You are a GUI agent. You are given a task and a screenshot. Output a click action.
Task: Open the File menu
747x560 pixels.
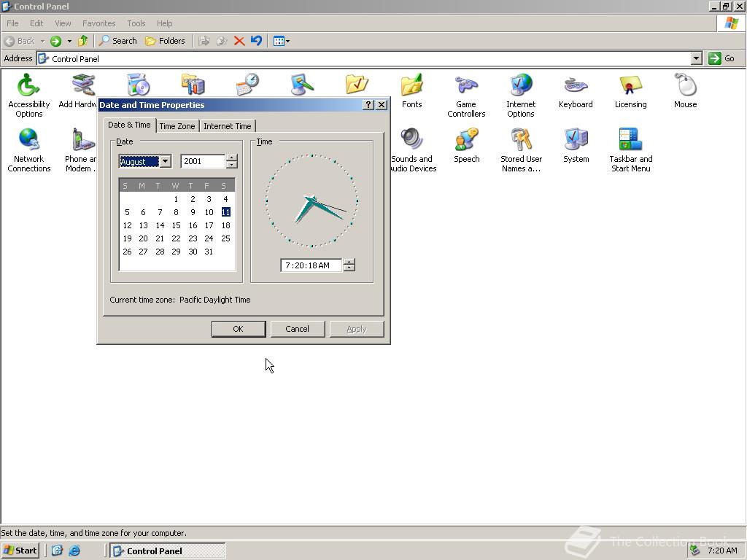12,23
